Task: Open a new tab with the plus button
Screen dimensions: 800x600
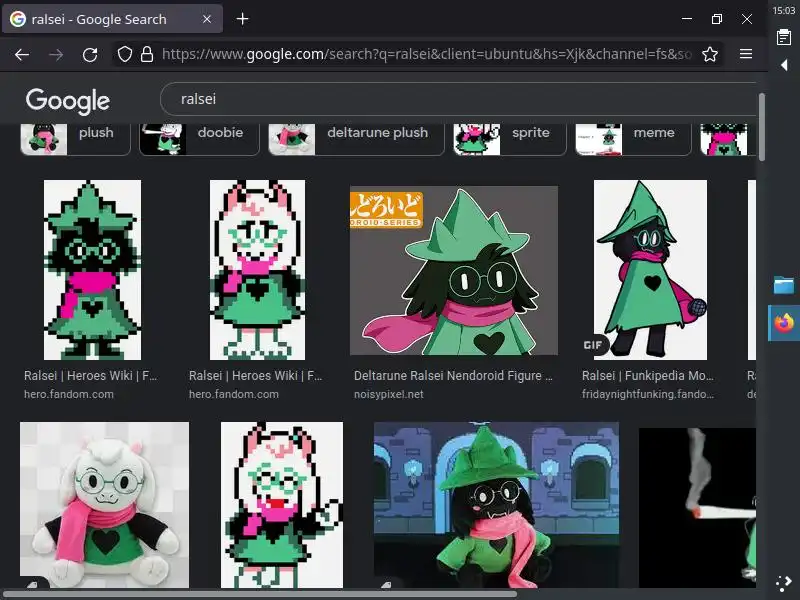Action: pos(242,19)
